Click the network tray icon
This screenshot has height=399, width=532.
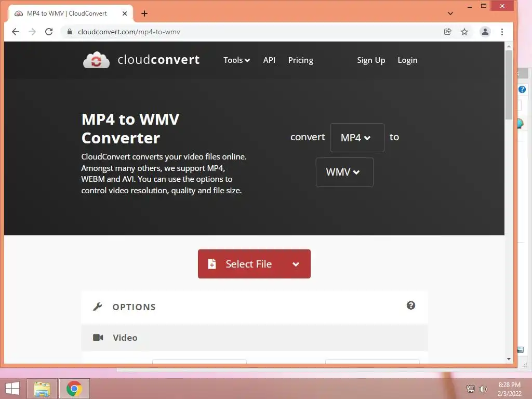[471, 389]
